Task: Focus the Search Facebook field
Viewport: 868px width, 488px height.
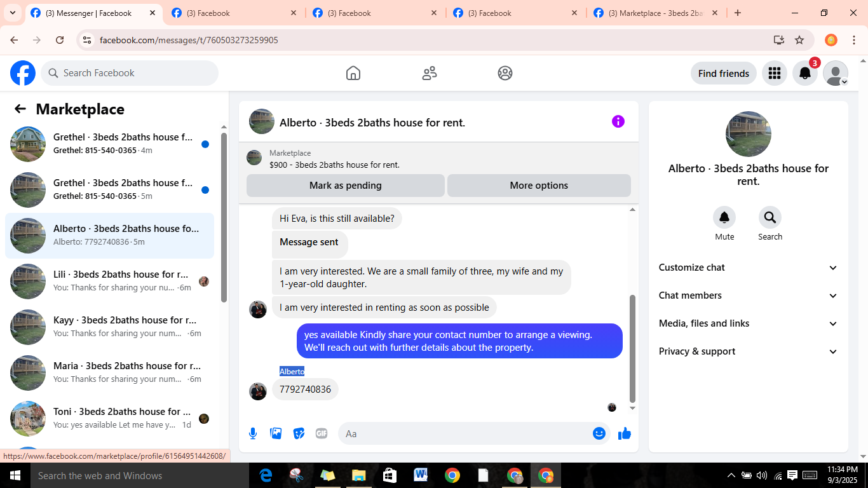Action: (130, 73)
